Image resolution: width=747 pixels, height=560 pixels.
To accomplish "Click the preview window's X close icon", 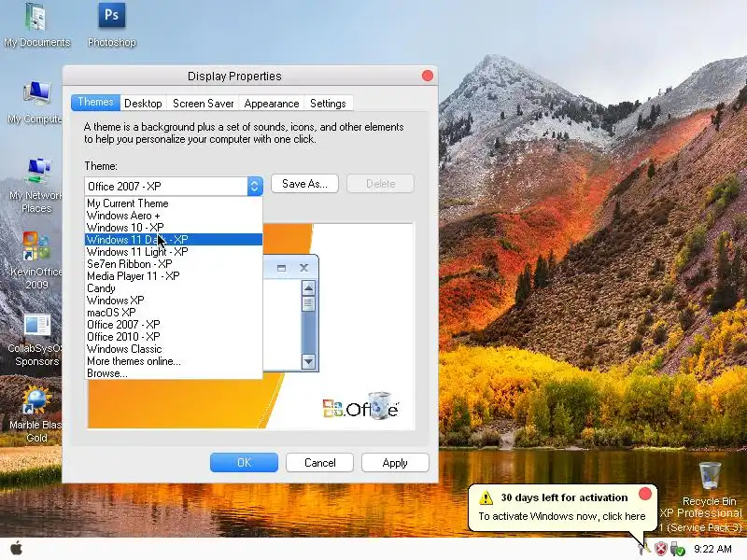I will 304,268.
